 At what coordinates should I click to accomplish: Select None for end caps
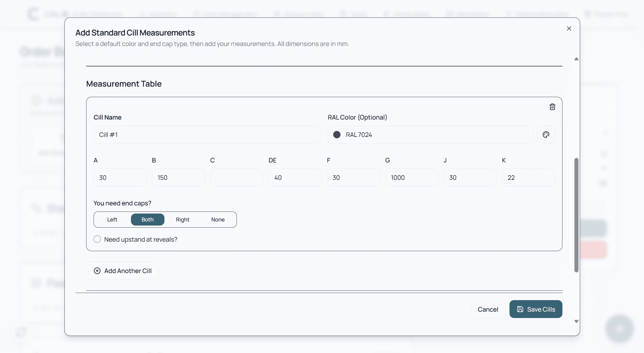[x=218, y=220]
